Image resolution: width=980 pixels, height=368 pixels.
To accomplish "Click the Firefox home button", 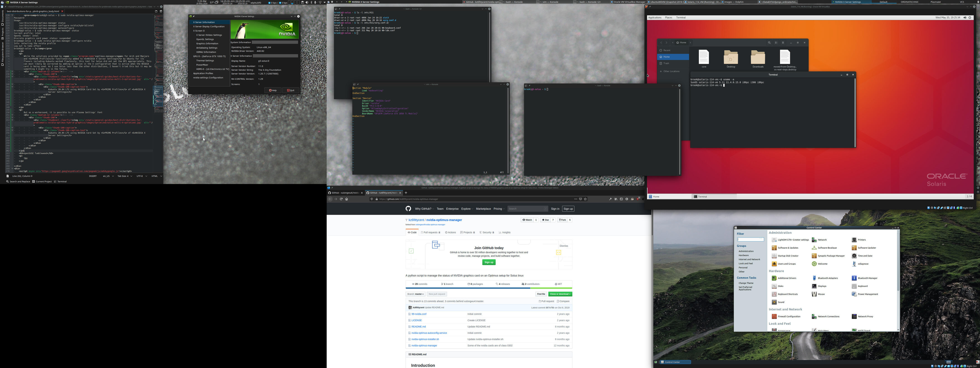I will (x=347, y=199).
